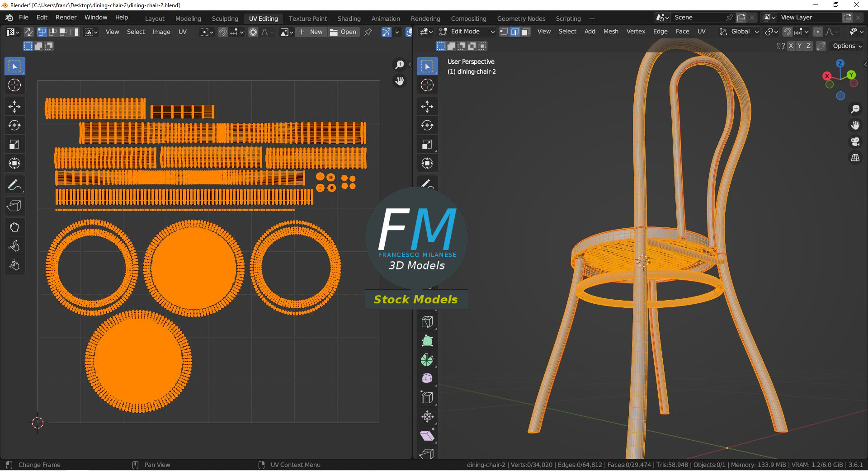Select the Transform tool in UV editor

14,163
